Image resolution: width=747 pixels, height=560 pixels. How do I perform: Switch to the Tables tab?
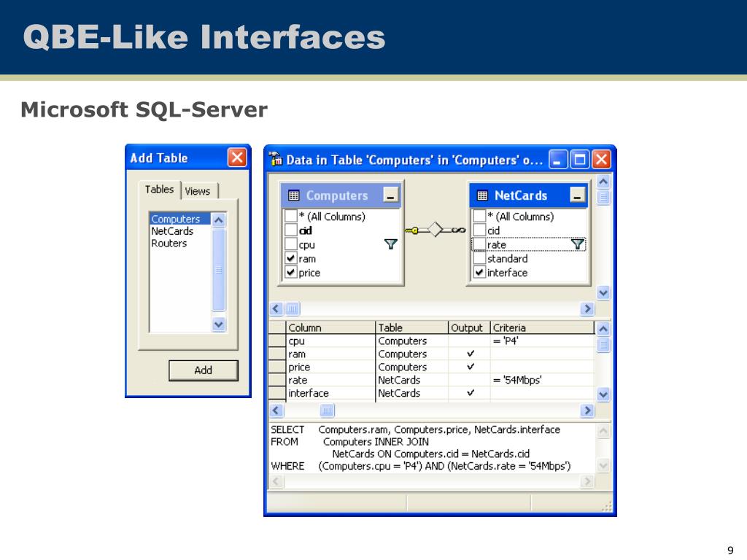[159, 190]
